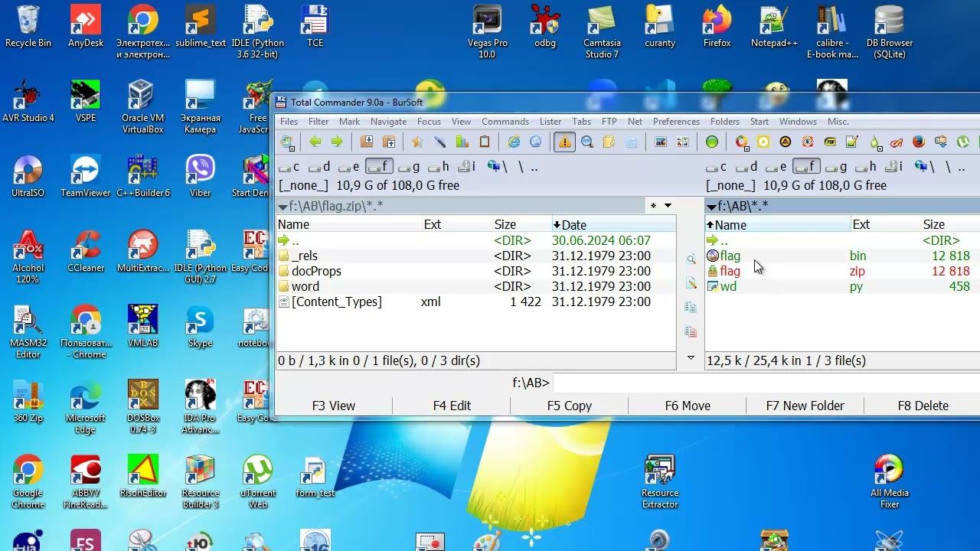Launch Firefox from Total Commander toolbar

tap(919, 142)
